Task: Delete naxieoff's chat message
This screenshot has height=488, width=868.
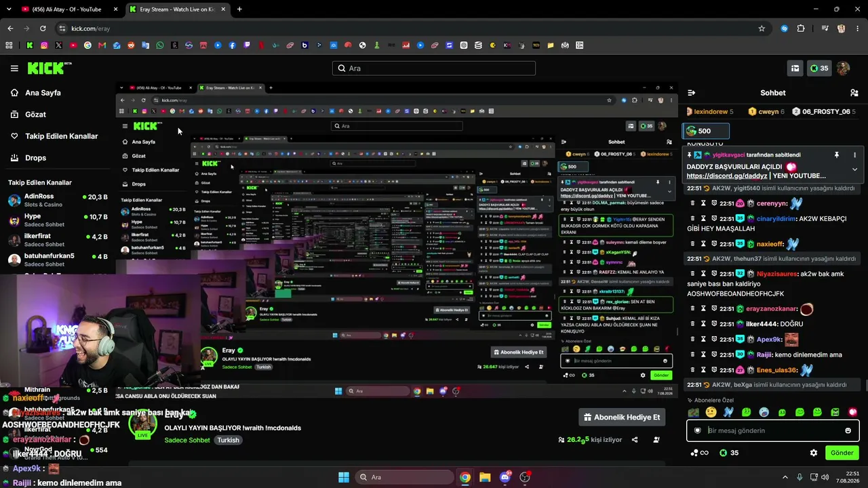Action: coord(692,244)
